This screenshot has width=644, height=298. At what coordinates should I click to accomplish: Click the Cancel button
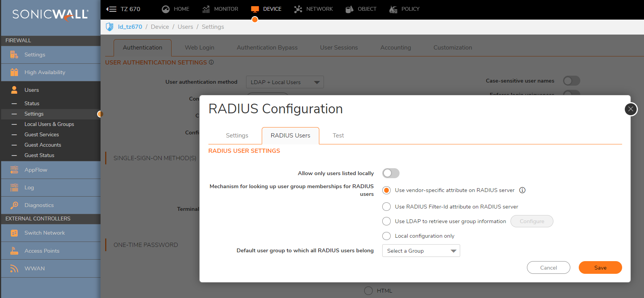[x=548, y=268]
